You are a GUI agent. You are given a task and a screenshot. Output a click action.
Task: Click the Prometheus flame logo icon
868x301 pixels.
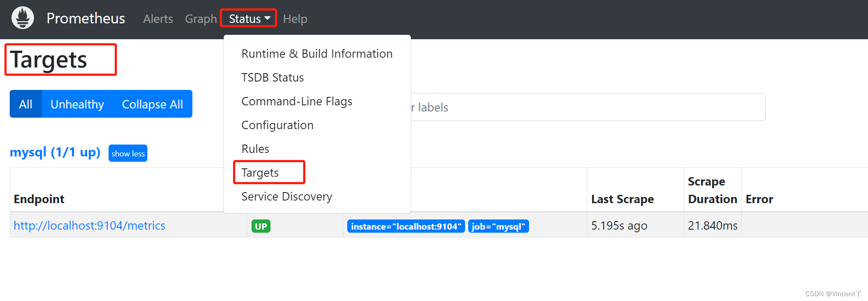[x=23, y=18]
